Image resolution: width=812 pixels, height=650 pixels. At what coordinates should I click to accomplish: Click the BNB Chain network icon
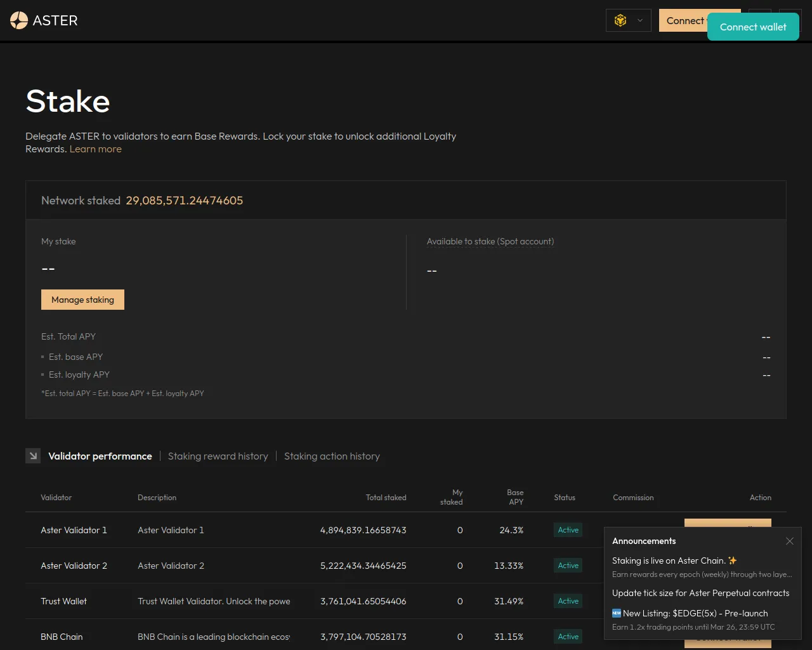coord(620,20)
